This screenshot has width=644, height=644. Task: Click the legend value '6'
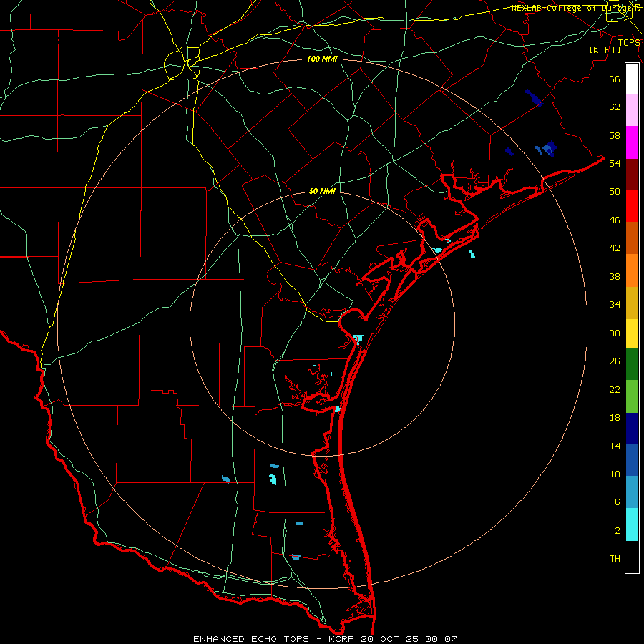[618, 502]
